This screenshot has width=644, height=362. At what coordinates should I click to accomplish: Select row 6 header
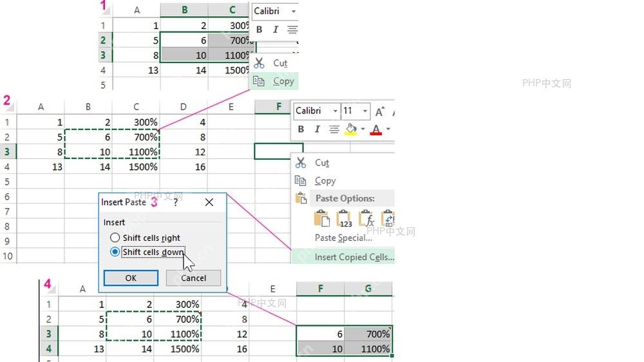pos(7,197)
